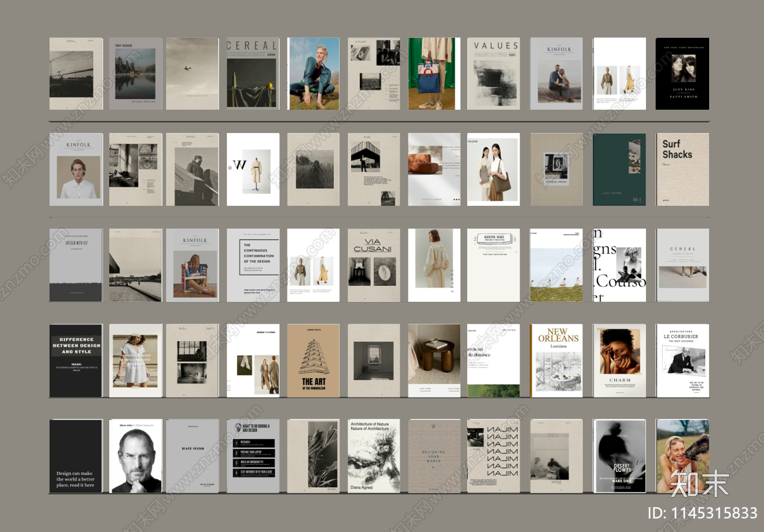Select the large-type cover with blonde woman
Viewport: 764px width, 532px height.
pos(619,265)
